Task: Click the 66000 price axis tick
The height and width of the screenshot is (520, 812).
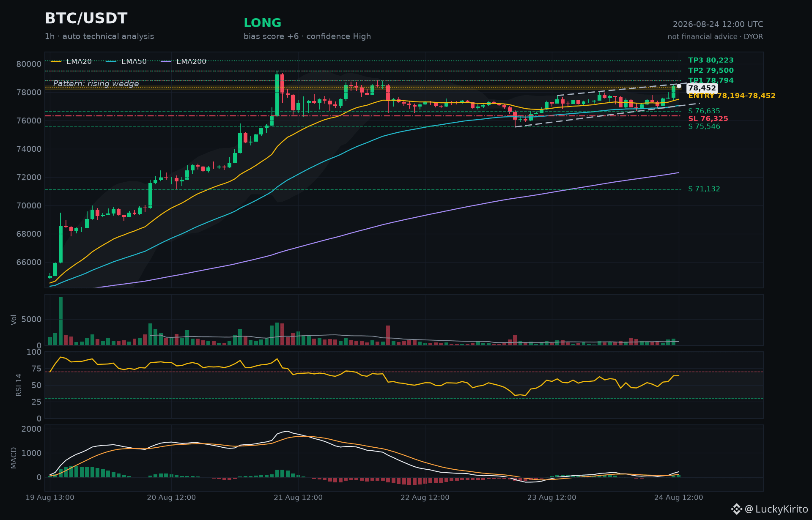Action: (29, 263)
